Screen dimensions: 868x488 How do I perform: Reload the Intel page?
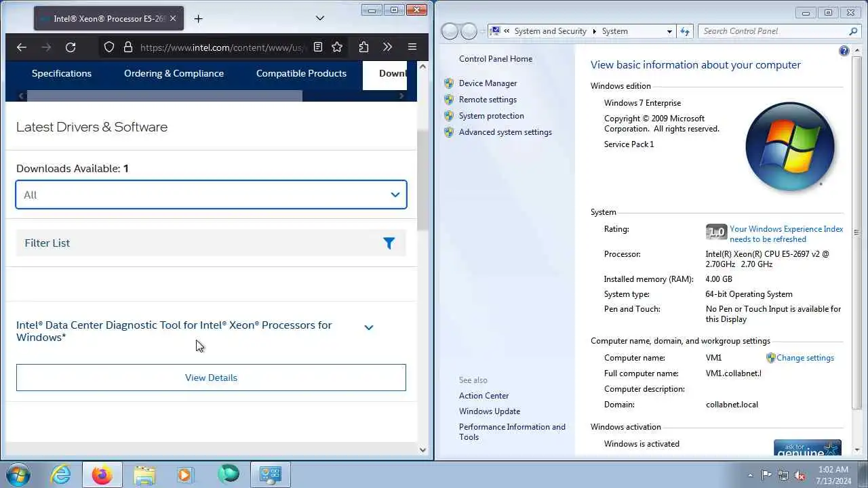pyautogui.click(x=71, y=47)
